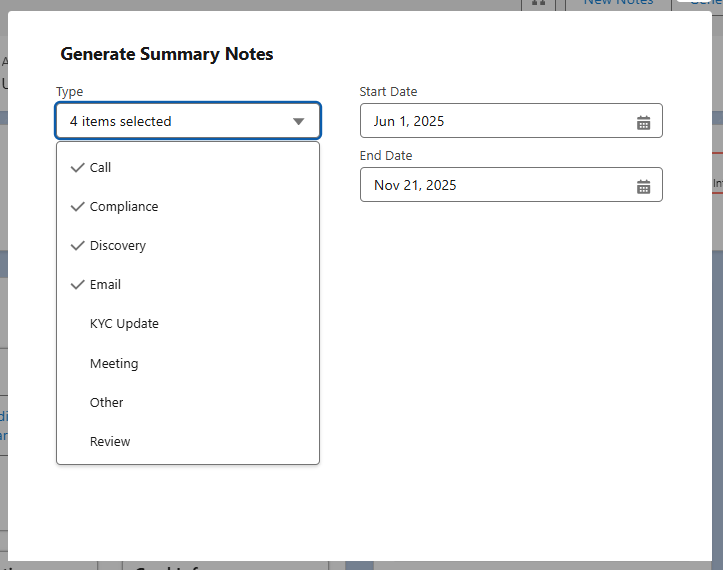Open the End Date calendar picker icon
723x570 pixels.
[643, 186]
